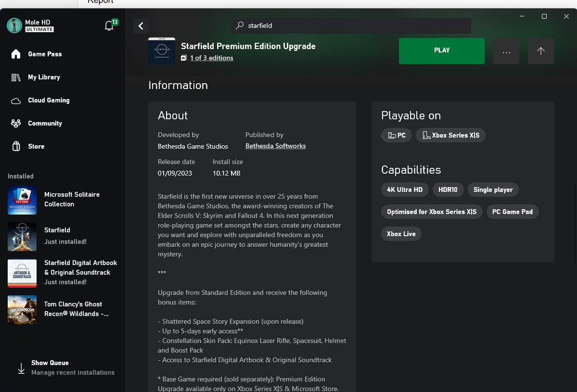The width and height of the screenshot is (577, 392).
Task: Click the magnifier search icon
Action: click(x=240, y=25)
